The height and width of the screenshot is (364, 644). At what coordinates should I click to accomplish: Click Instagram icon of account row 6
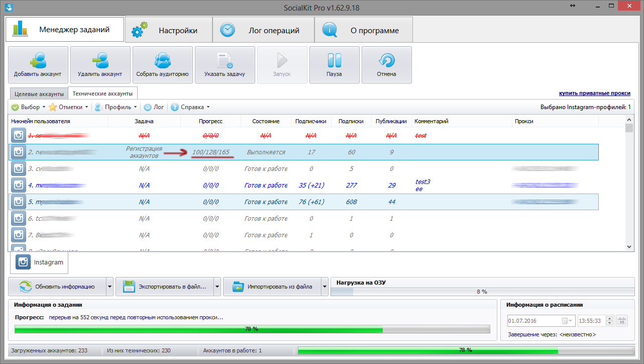[x=19, y=218]
